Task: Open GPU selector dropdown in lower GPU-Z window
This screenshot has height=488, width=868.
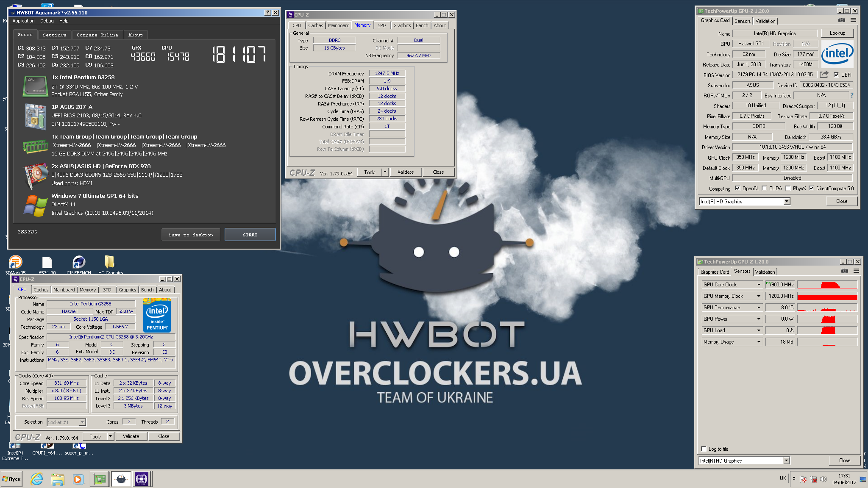Action: 786,461
